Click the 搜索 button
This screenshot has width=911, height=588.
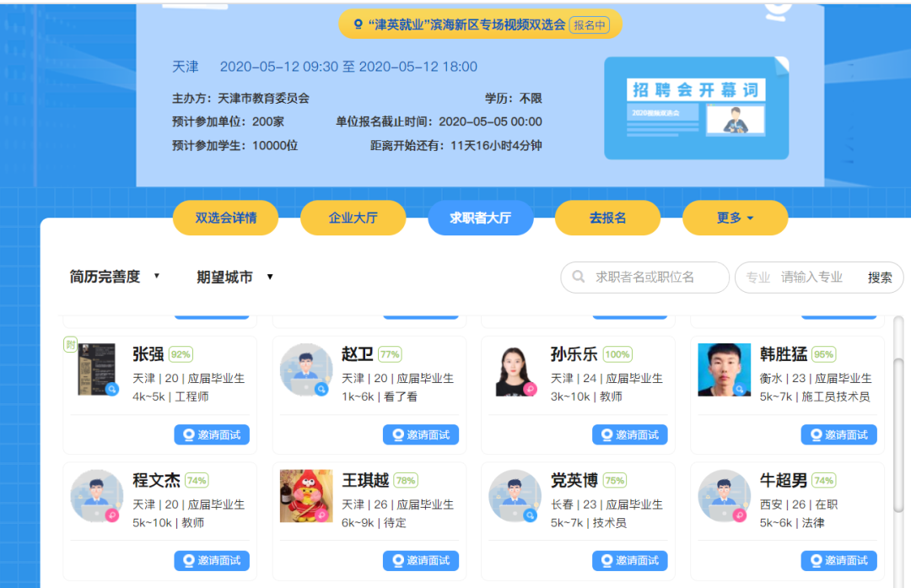[x=880, y=278]
